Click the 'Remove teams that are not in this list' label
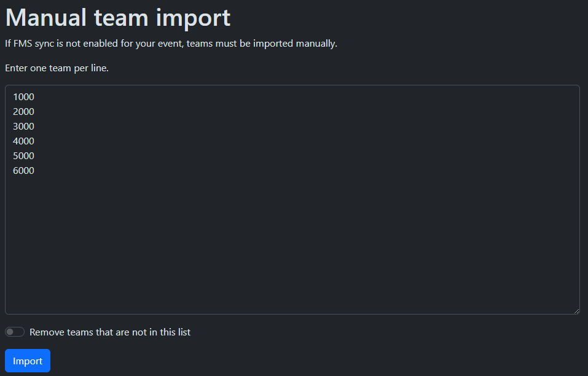Screen dimensions: 588x376 click(x=110, y=332)
